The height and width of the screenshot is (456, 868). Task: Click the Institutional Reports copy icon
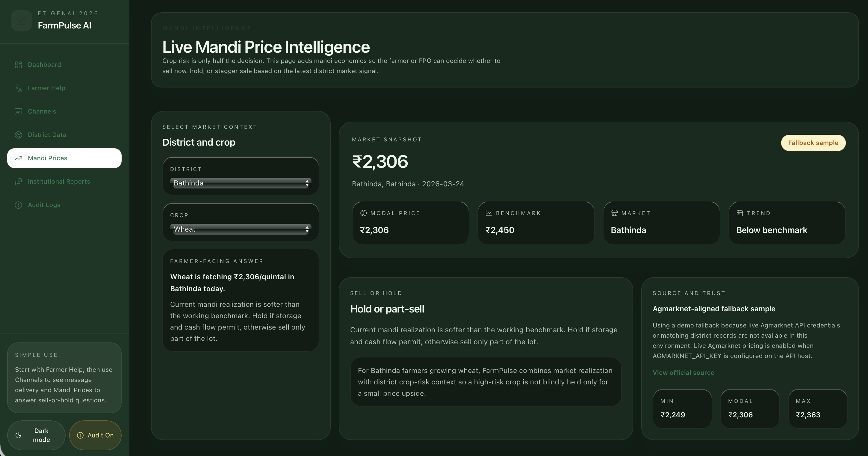[x=19, y=182]
